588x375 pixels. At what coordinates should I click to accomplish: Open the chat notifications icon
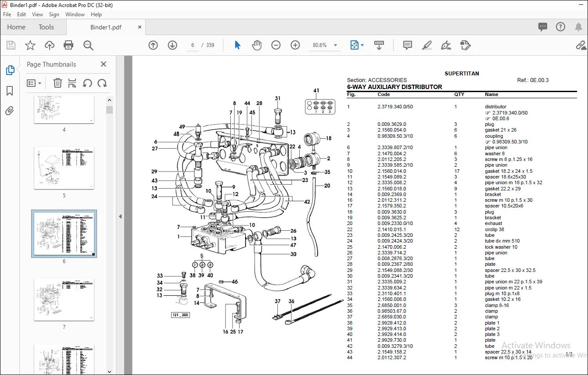pos(543,27)
